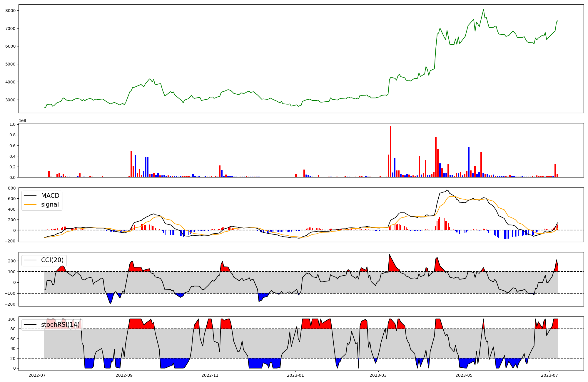Viewport: 588px width, 382px height.
Task: Click the 5000 price axis tick label
Action: tap(10, 64)
